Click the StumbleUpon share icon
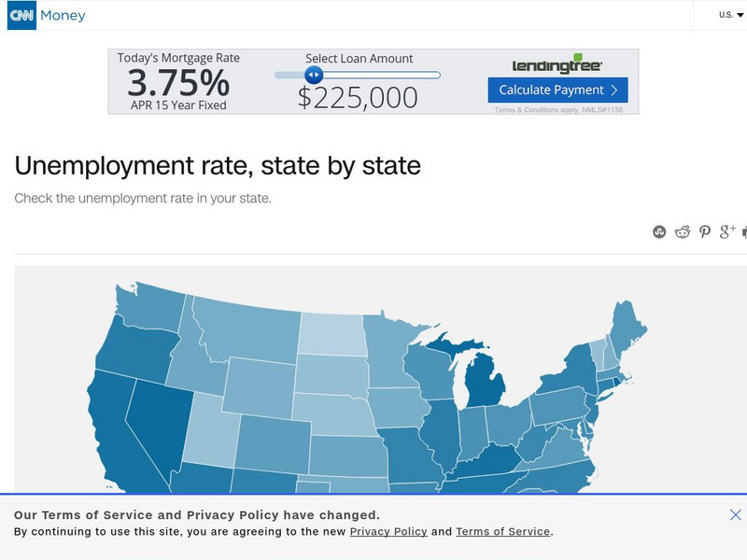Screen dimensions: 747x560 tap(659, 231)
